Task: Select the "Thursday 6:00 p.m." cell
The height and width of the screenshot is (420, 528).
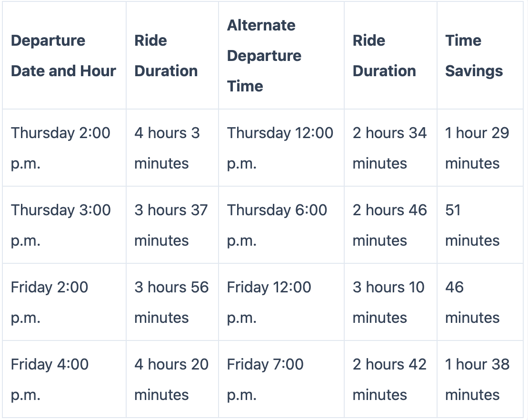Action: [281, 225]
